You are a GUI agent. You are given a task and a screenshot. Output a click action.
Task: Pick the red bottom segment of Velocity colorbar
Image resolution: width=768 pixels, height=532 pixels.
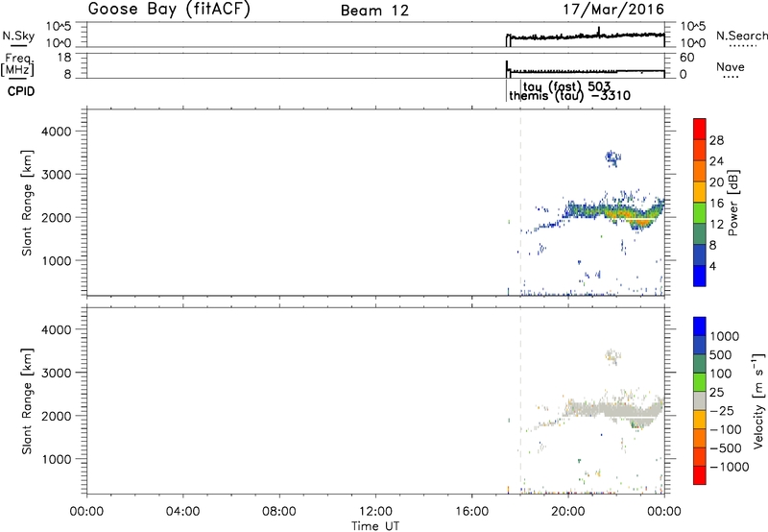click(700, 475)
